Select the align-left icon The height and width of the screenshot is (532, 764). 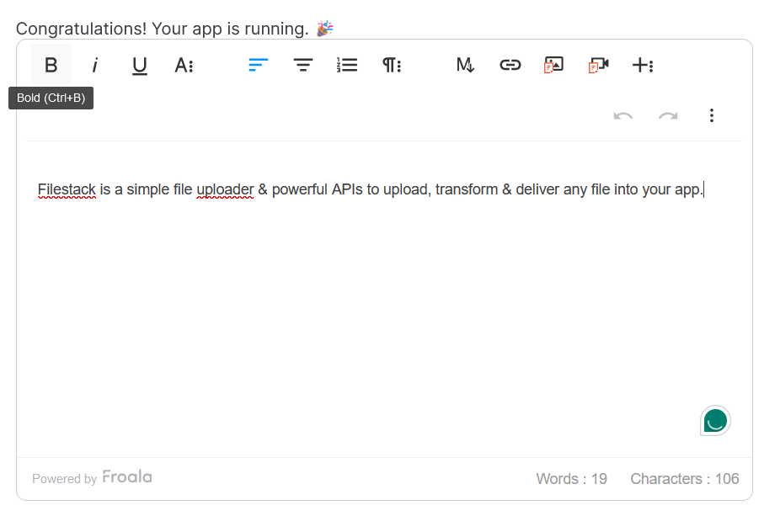(258, 65)
